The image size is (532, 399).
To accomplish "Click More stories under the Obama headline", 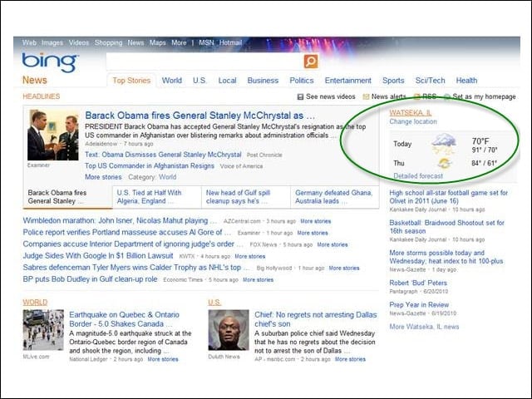I will (x=103, y=177).
